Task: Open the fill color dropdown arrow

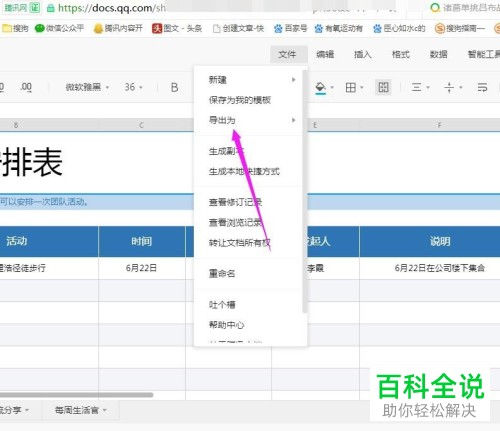Action: click(x=332, y=88)
